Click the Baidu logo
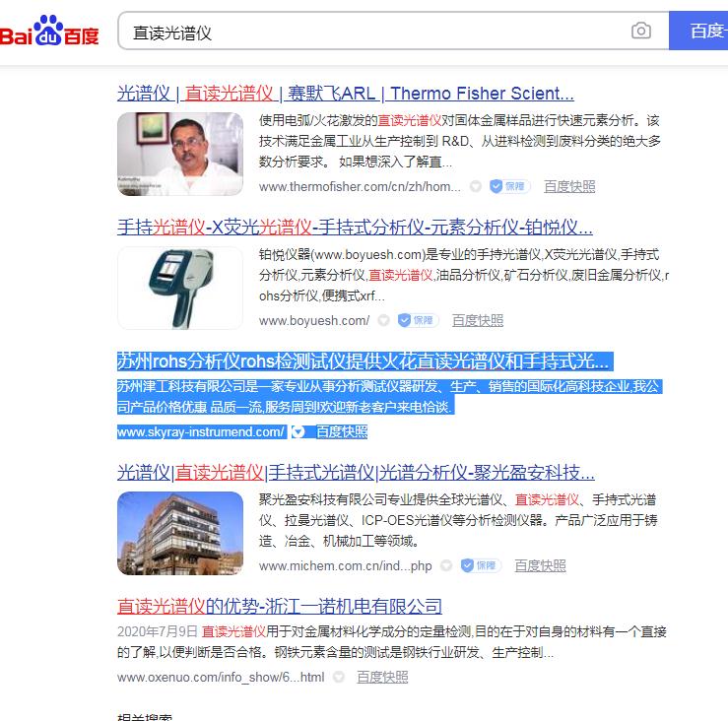The width and height of the screenshot is (728, 721). tap(49, 33)
